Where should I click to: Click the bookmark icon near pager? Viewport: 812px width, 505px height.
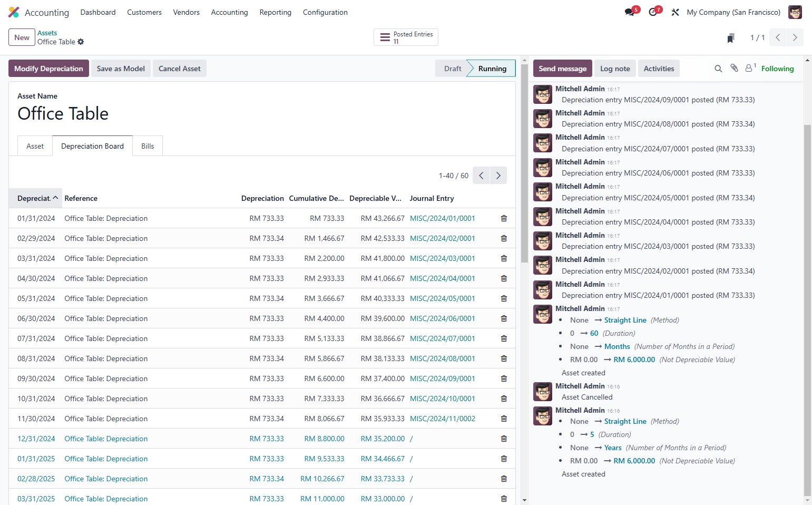click(731, 38)
